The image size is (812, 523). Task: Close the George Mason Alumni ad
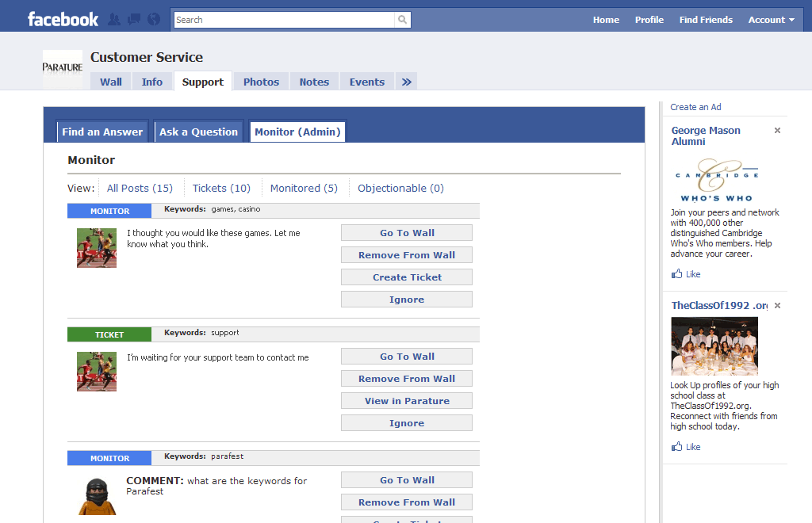pos(777,131)
